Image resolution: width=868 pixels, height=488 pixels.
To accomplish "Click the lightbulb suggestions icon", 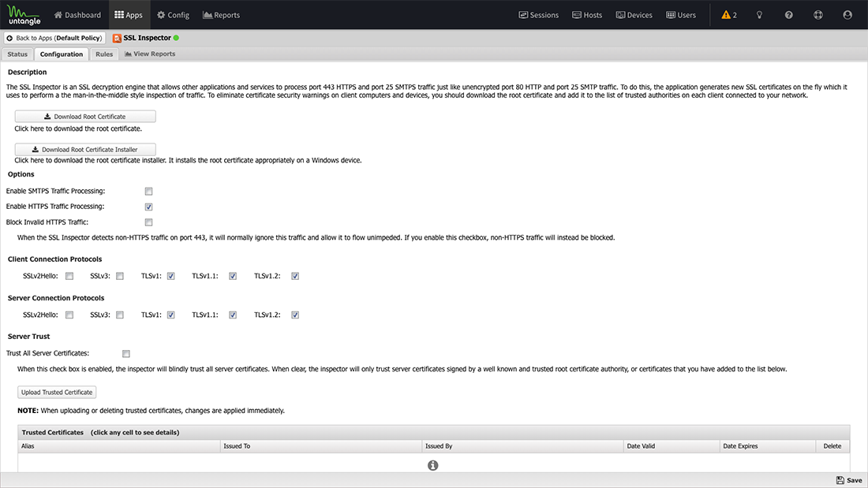I will [x=759, y=15].
